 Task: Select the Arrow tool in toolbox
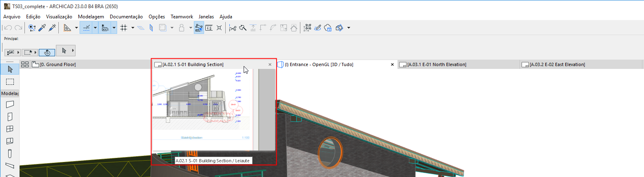(10, 69)
